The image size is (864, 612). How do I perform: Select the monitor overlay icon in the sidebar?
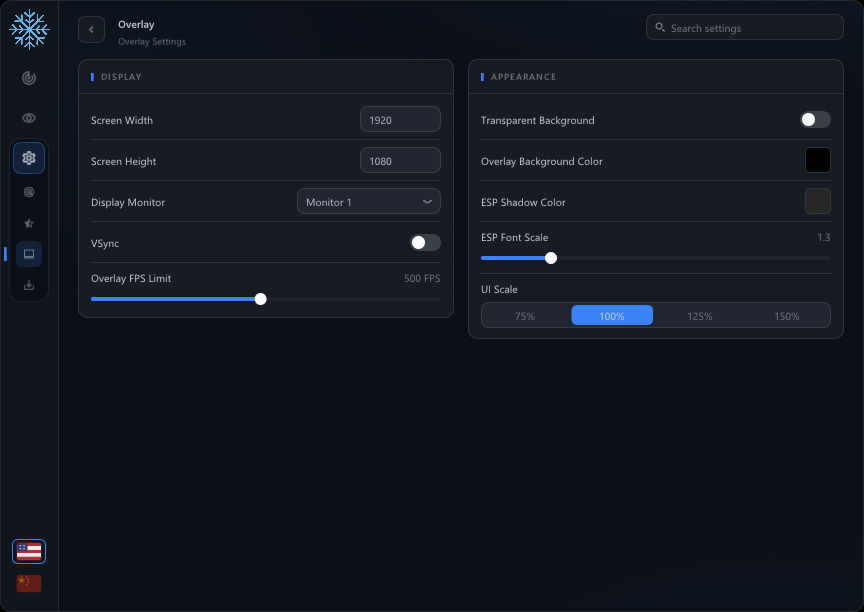pyautogui.click(x=29, y=254)
